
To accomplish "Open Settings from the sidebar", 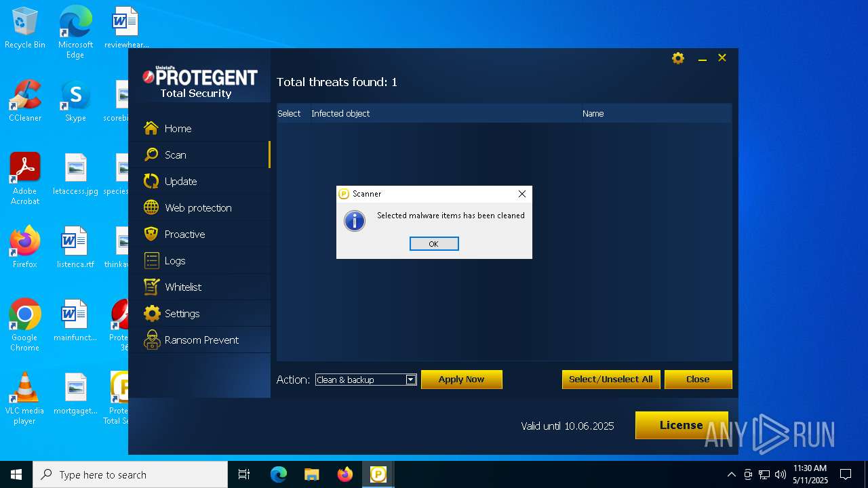I will pyautogui.click(x=199, y=313).
